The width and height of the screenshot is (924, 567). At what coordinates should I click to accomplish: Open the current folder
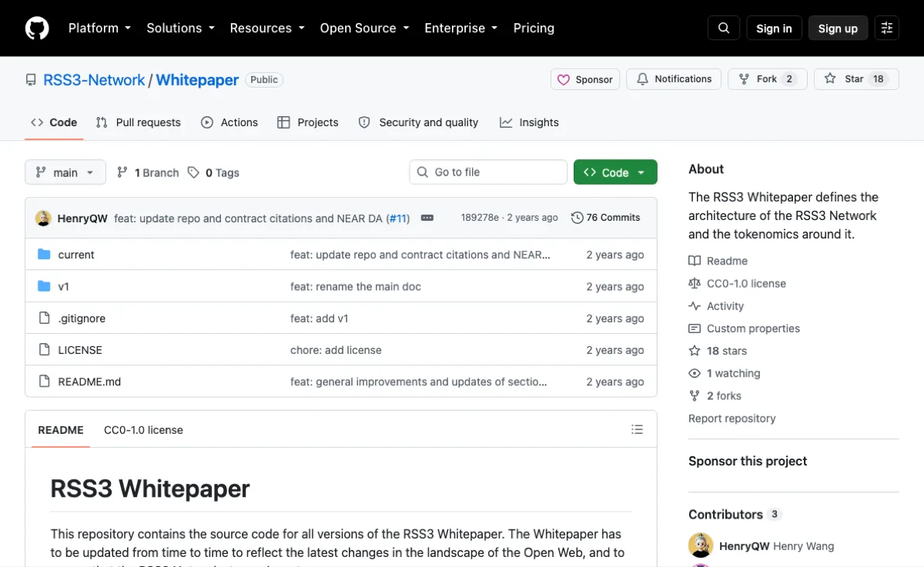click(x=76, y=255)
